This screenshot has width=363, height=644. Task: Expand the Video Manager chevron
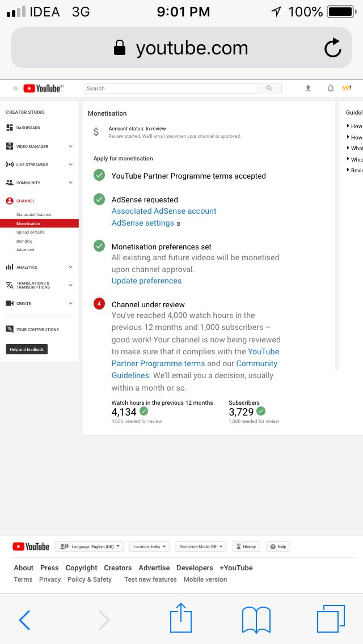(70, 146)
